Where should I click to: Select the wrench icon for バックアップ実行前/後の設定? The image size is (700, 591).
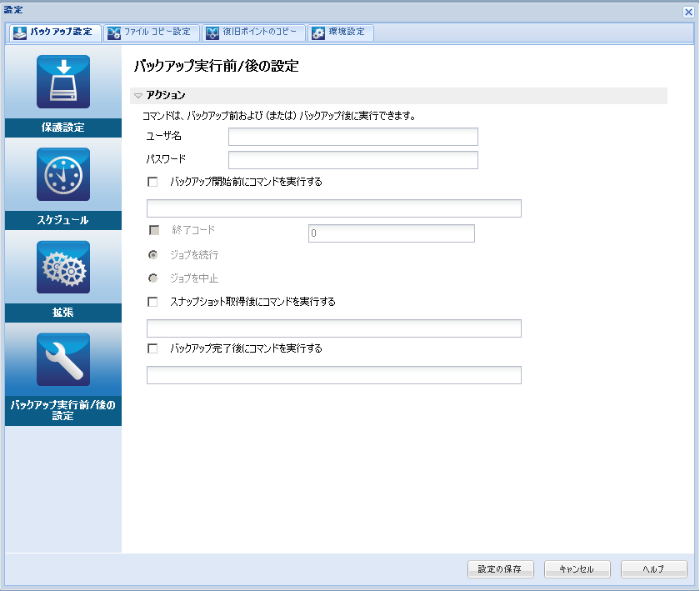pos(62,359)
